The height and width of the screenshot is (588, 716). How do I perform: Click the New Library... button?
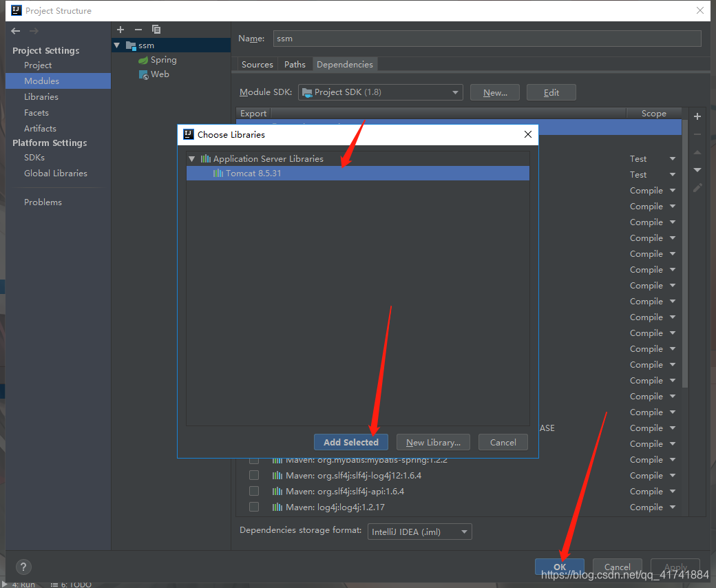coord(433,442)
